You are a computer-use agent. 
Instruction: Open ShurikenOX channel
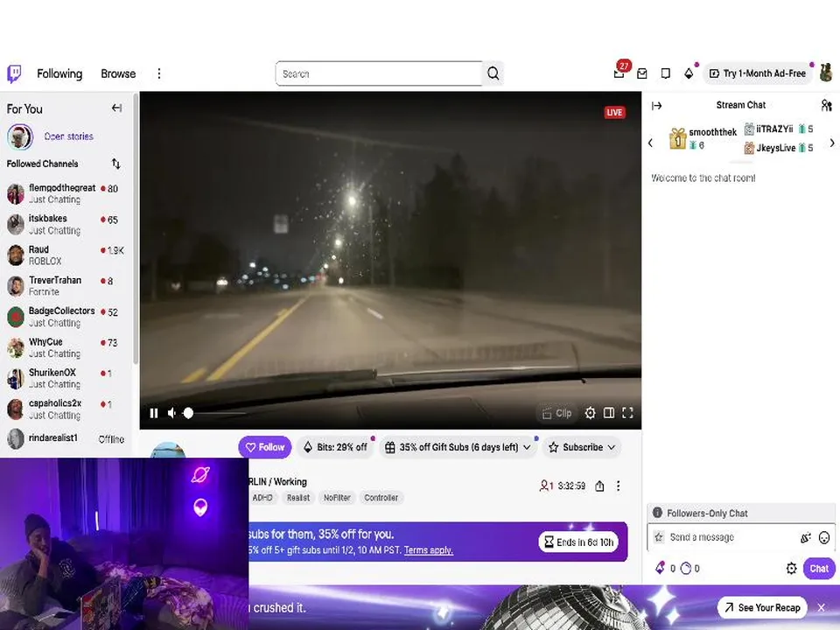[66, 378]
